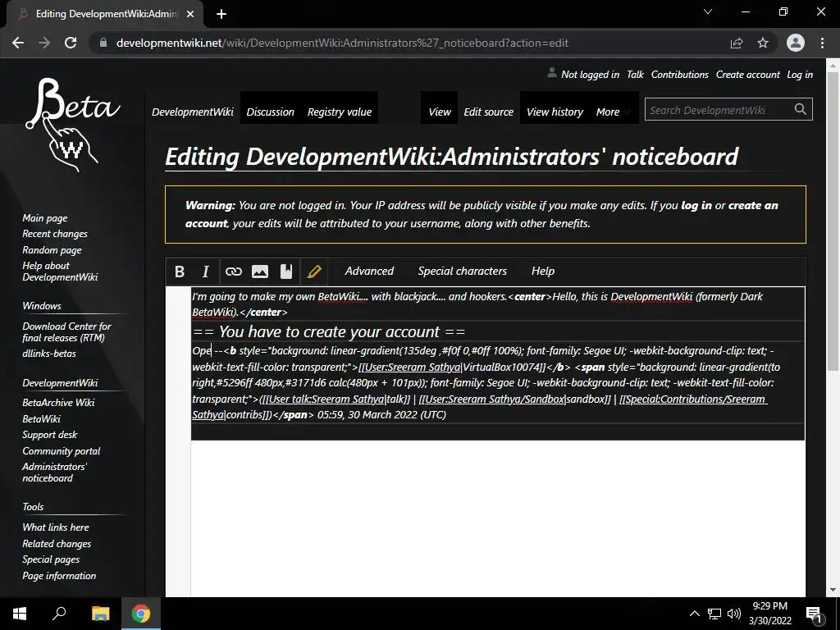Expand the Help section of editor toolbar
Image resolution: width=840 pixels, height=630 pixels.
tap(543, 271)
